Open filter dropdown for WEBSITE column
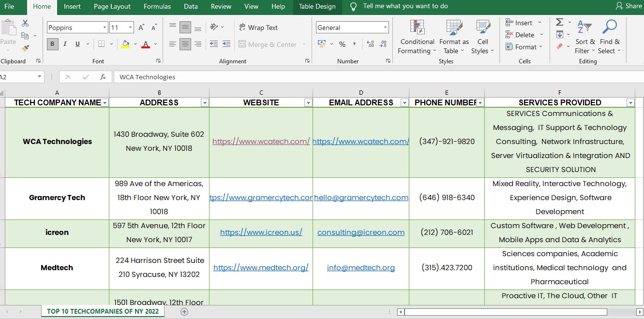Screen dimensions: 644x319 coord(308,102)
